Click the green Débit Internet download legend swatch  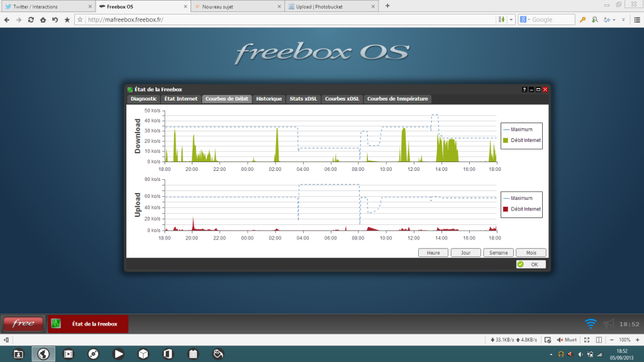click(x=506, y=140)
